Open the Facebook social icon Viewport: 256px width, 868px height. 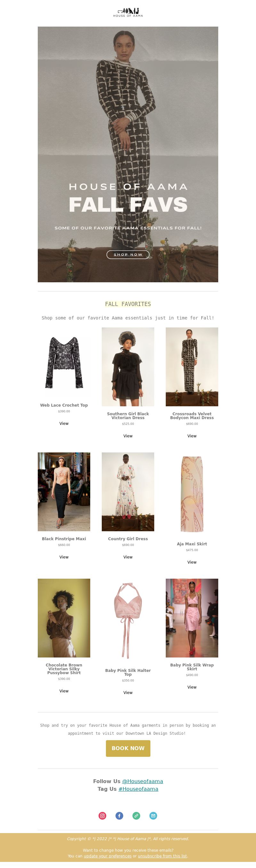119,815
